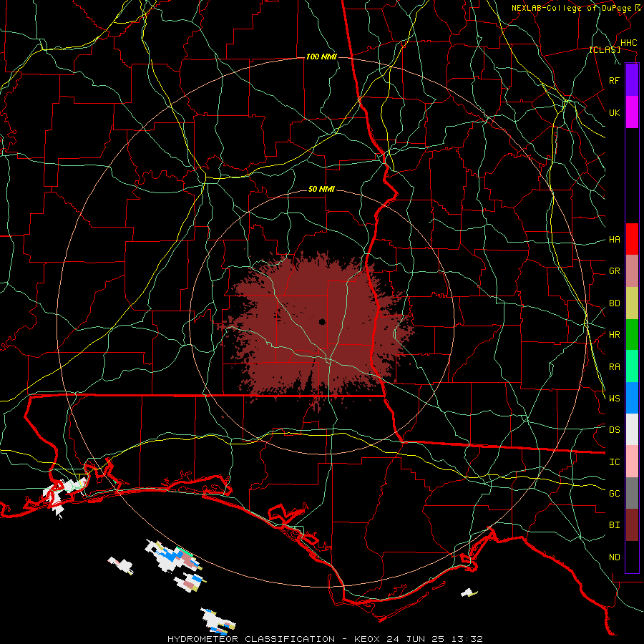Click the HYDROMETEOR CLASSIFICATION title text
This screenshot has width=644, height=644.
pos(251,639)
